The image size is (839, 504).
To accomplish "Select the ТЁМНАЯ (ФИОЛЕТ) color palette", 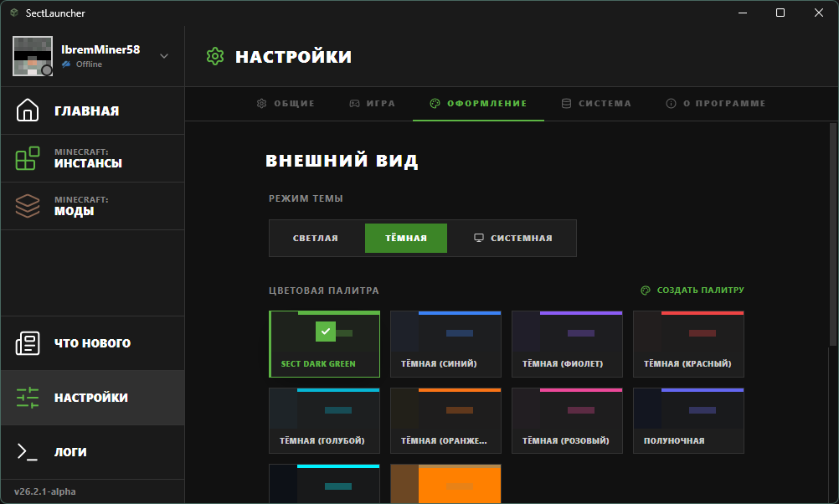I will point(567,343).
